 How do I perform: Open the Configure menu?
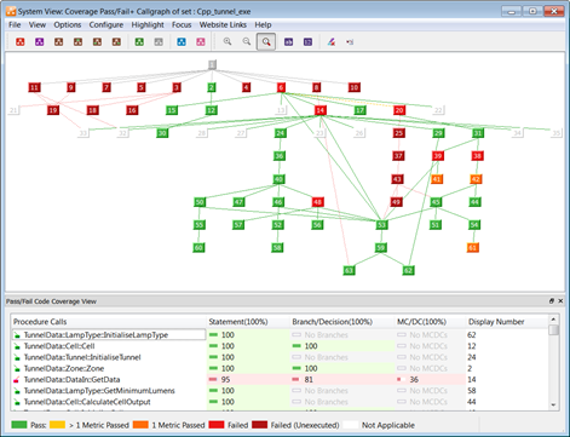(x=106, y=25)
